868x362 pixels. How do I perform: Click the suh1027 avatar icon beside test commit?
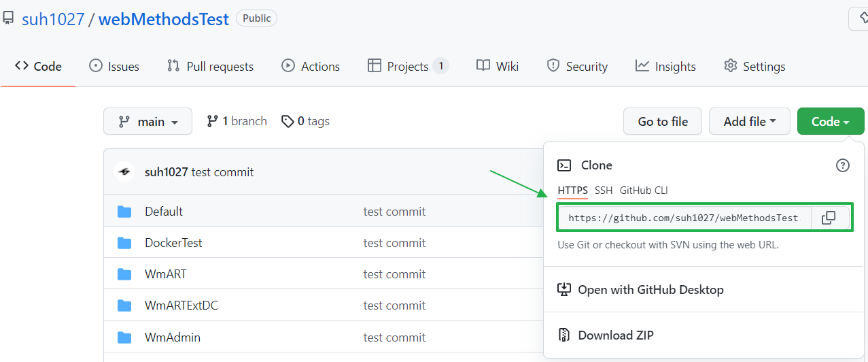(x=124, y=172)
